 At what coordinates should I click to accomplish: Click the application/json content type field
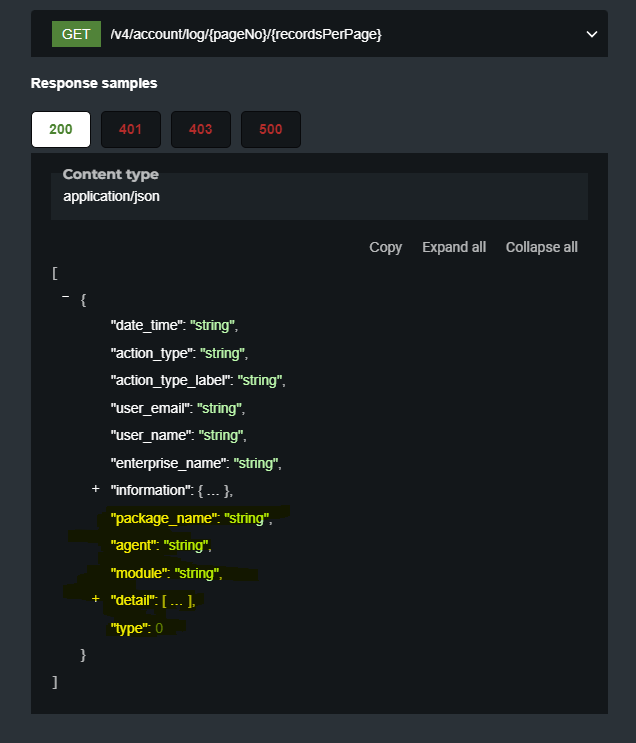111,196
